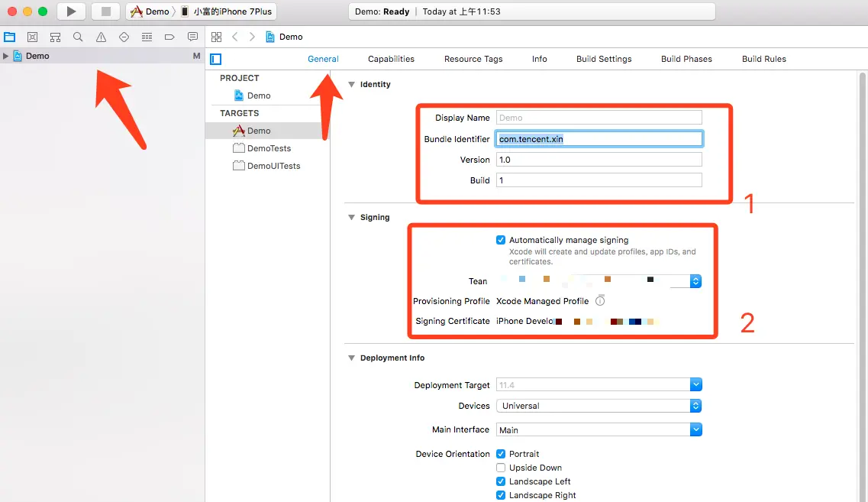Click the Bundle Identifier field
Screen dimensions: 868x502
click(x=599, y=138)
